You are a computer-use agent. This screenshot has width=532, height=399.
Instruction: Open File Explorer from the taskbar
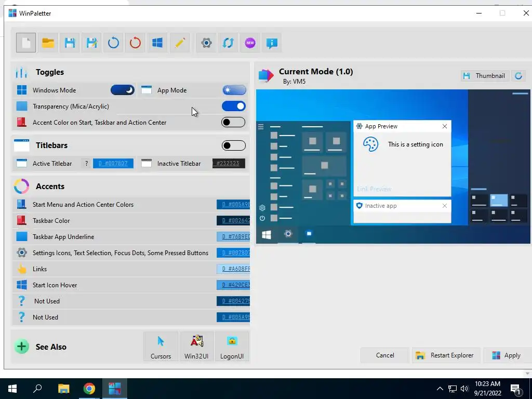(63, 389)
